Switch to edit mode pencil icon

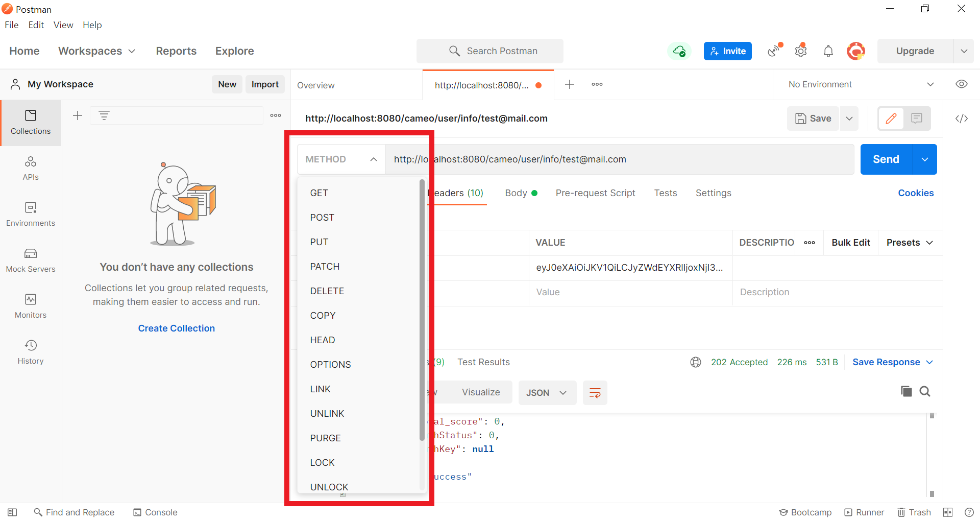pos(891,119)
